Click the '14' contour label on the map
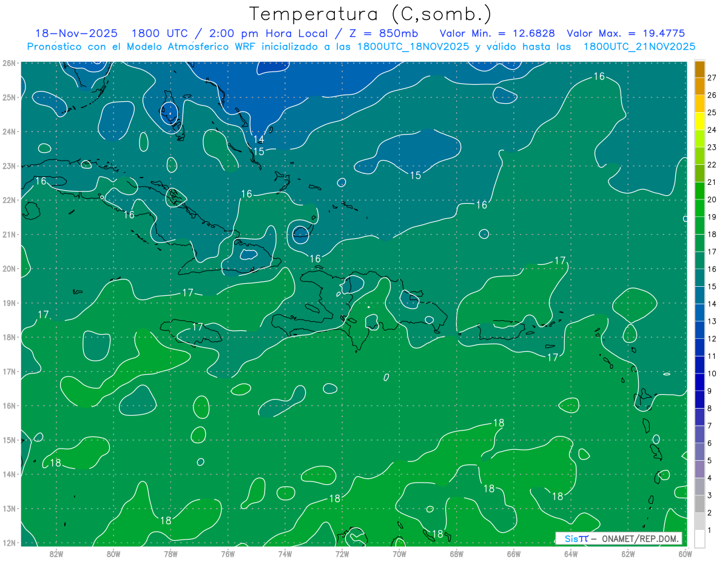The image size is (728, 562). pyautogui.click(x=258, y=140)
